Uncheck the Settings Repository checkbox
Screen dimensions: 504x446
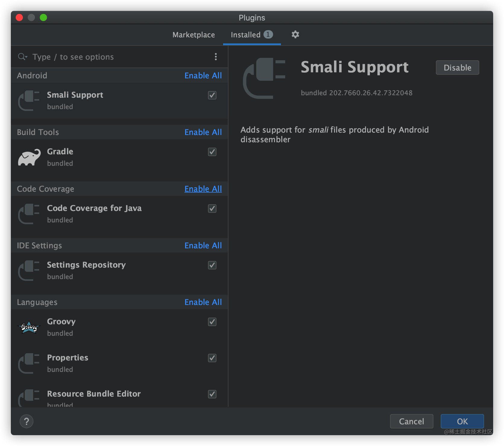[x=212, y=265]
